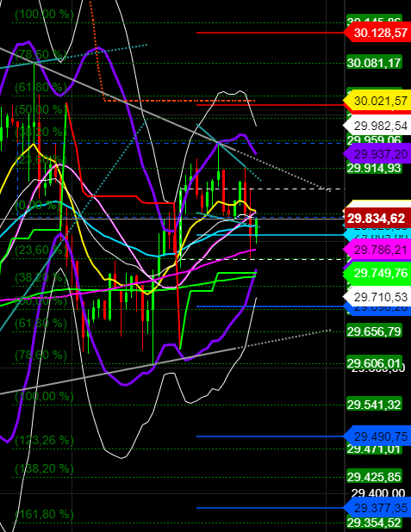Select the (161,80 %) Fibonacci extension label

pyautogui.click(x=44, y=514)
